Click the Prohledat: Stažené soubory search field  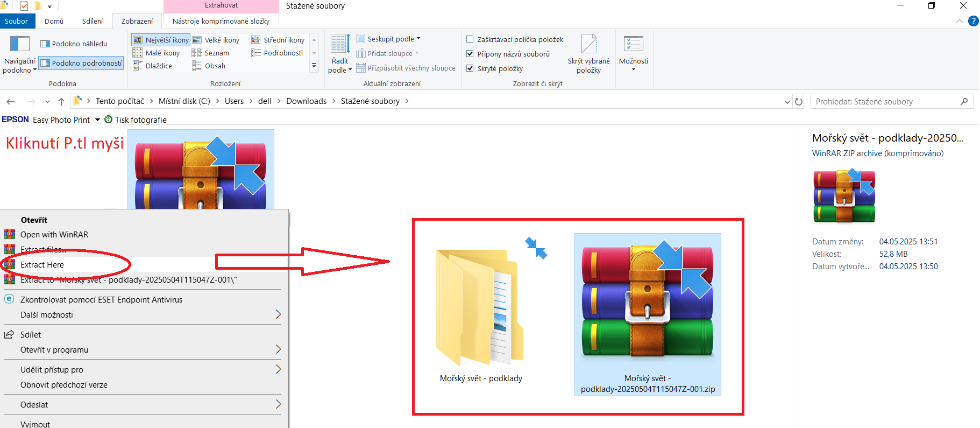pos(892,101)
